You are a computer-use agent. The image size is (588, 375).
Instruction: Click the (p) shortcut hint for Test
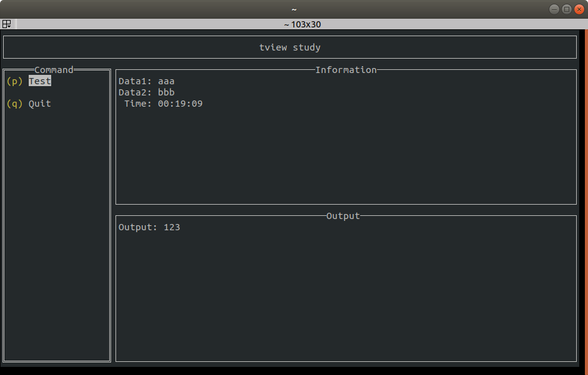(14, 80)
